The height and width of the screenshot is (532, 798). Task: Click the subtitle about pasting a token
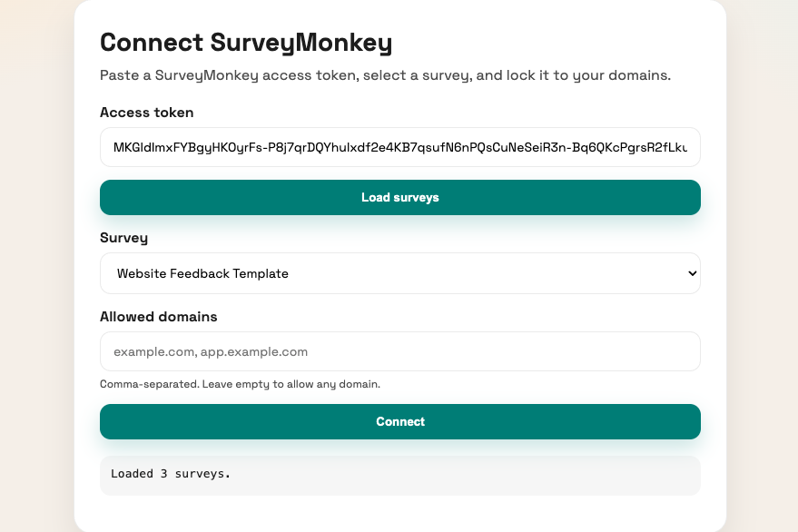(385, 75)
